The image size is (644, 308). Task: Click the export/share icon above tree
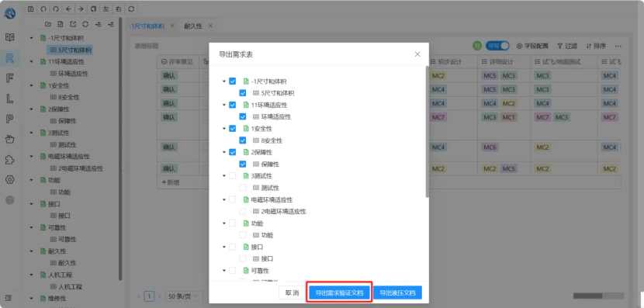click(x=73, y=24)
